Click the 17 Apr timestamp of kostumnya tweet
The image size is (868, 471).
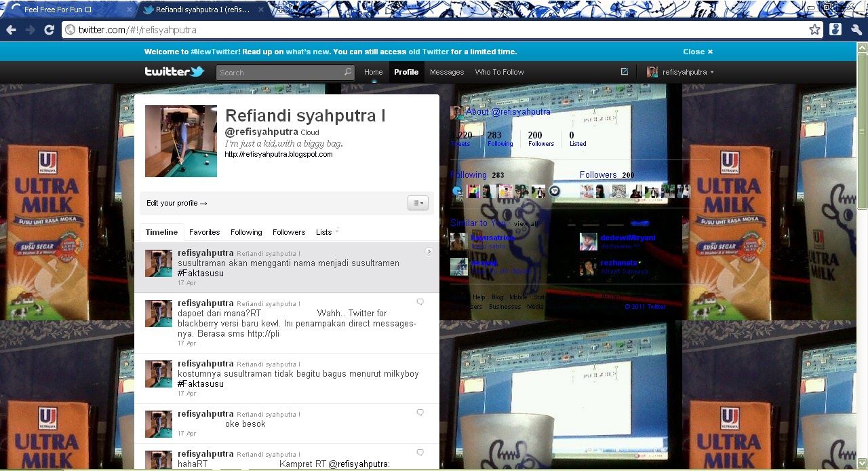point(186,394)
